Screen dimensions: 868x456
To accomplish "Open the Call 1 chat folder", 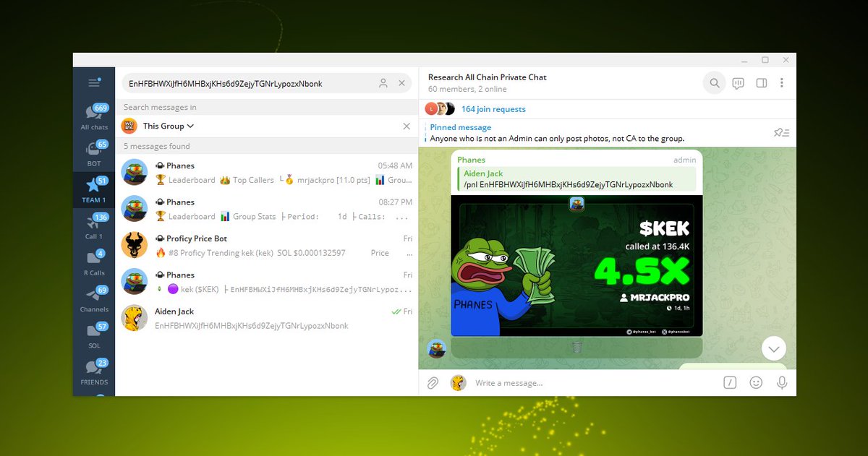I will [x=94, y=226].
